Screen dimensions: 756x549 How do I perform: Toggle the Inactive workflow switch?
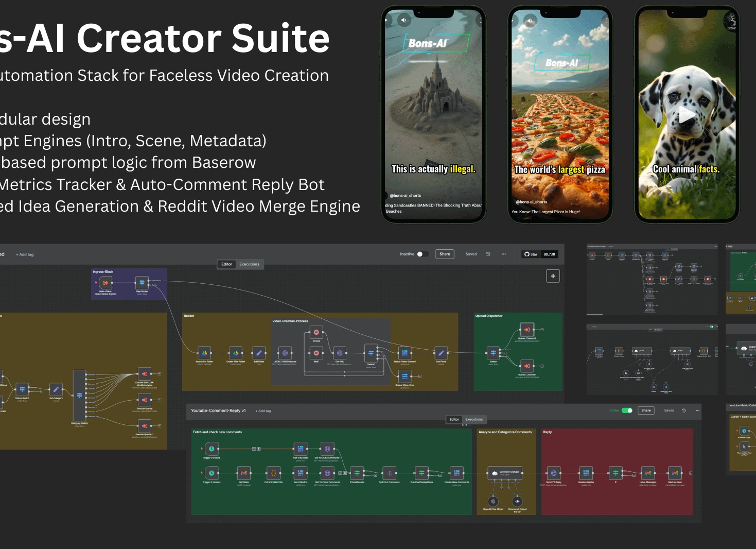pyautogui.click(x=422, y=254)
